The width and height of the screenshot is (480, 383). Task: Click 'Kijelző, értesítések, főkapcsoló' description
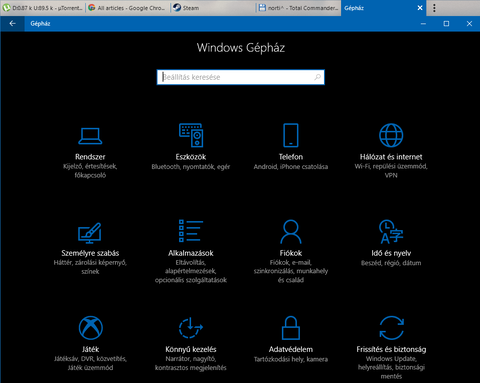click(90, 171)
